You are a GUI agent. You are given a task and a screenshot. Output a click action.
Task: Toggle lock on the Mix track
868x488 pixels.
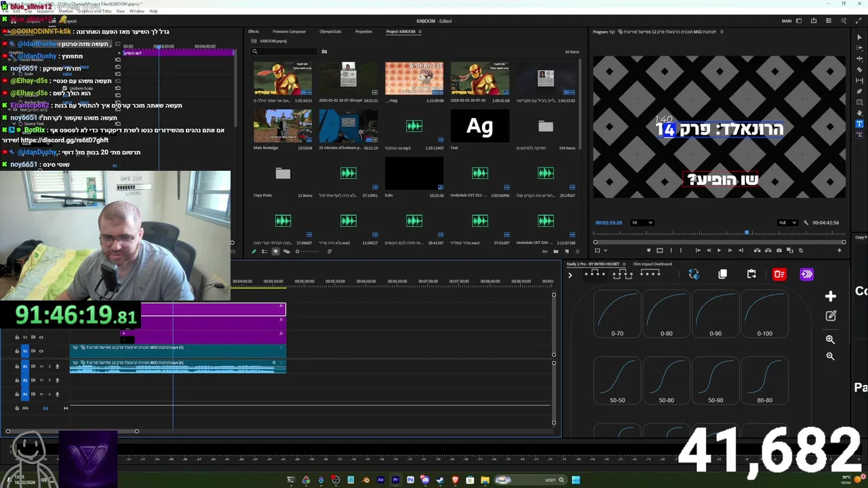click(17, 408)
